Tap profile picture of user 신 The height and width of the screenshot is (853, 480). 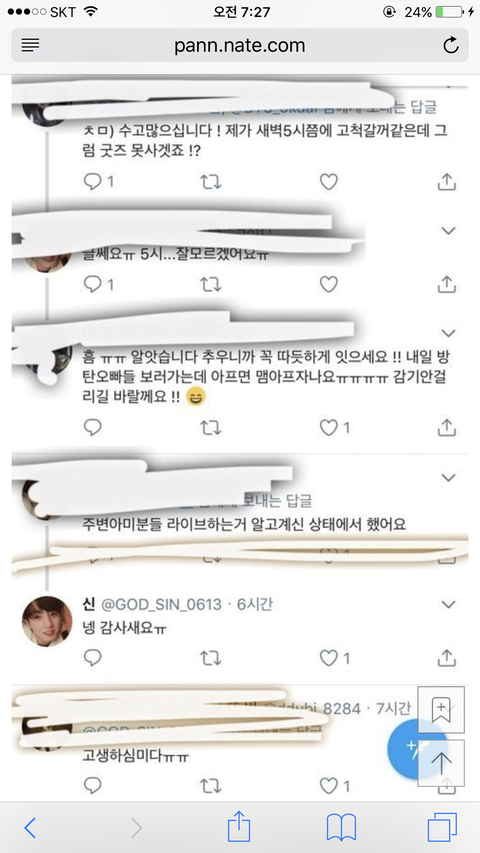tap(47, 621)
